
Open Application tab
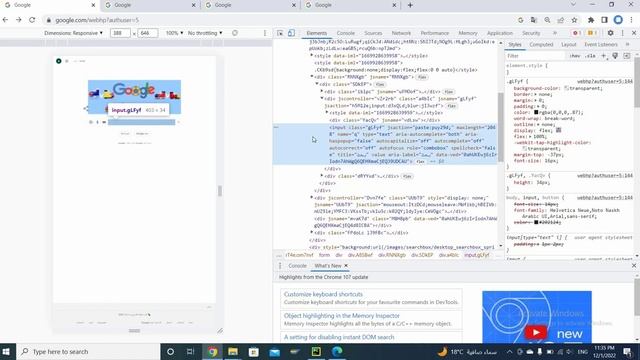(x=500, y=33)
